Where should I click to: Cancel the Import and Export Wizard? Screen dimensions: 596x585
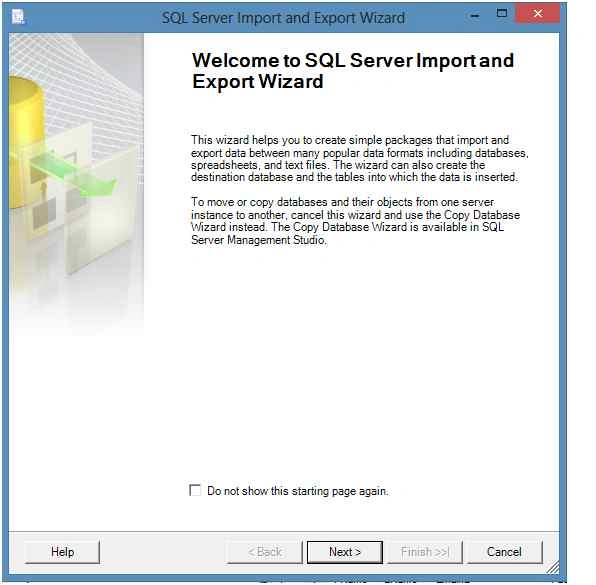504,552
